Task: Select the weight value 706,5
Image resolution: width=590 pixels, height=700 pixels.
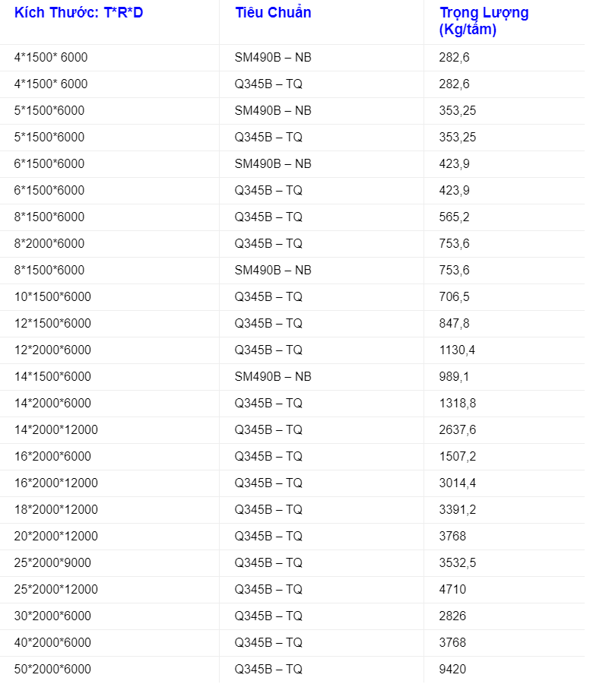Action: pyautogui.click(x=454, y=297)
